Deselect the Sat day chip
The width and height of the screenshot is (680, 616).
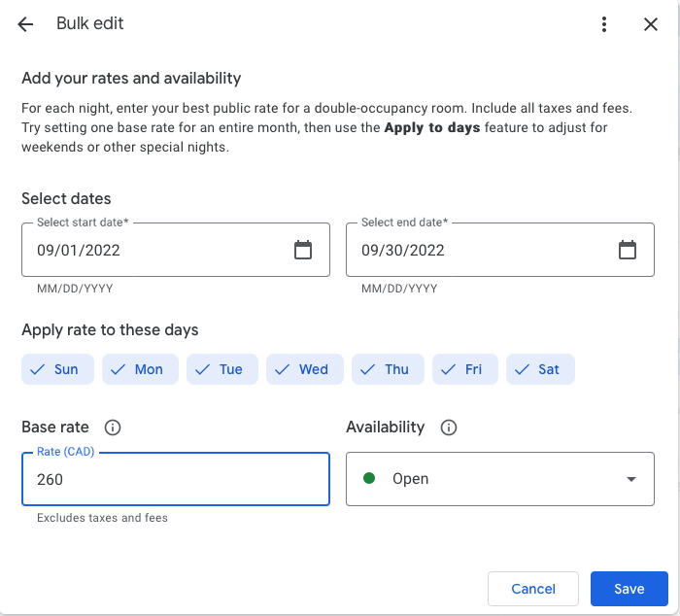point(540,369)
